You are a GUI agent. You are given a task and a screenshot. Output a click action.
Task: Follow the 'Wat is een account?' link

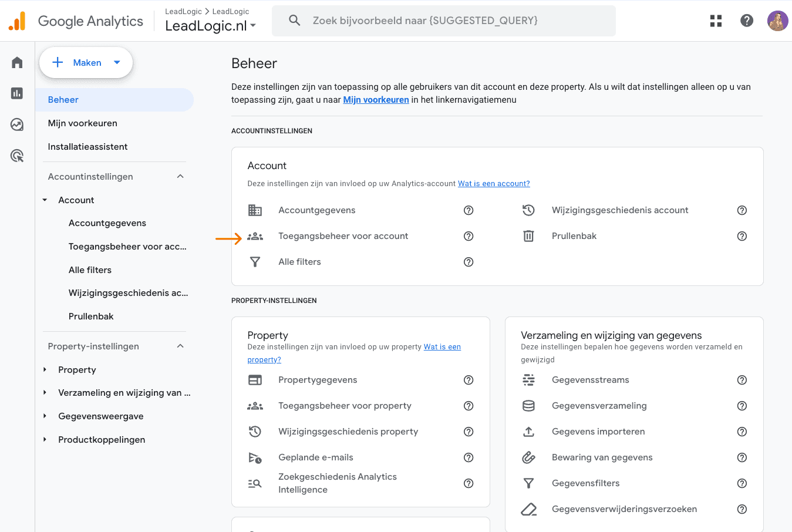pyautogui.click(x=494, y=184)
